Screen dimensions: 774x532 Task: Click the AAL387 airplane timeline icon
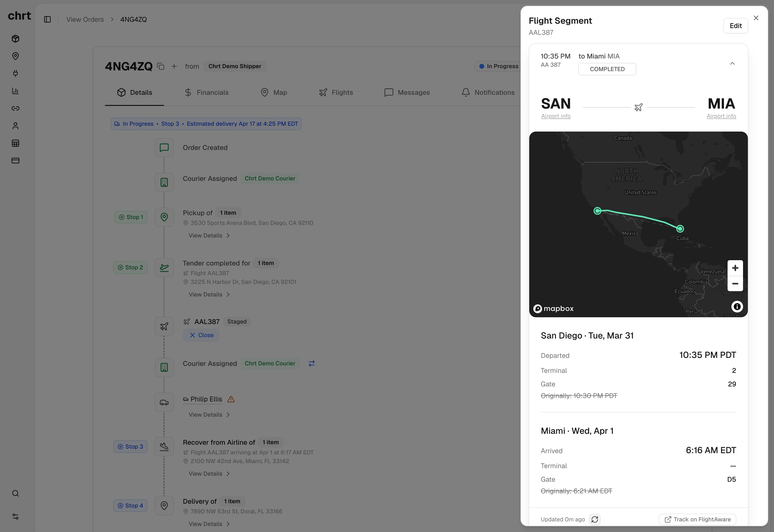[164, 326]
